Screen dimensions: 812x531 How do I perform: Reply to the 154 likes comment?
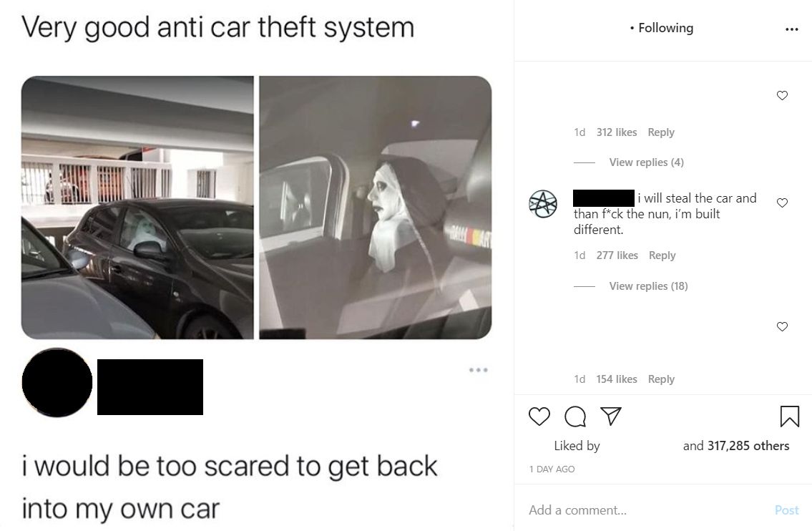661,379
